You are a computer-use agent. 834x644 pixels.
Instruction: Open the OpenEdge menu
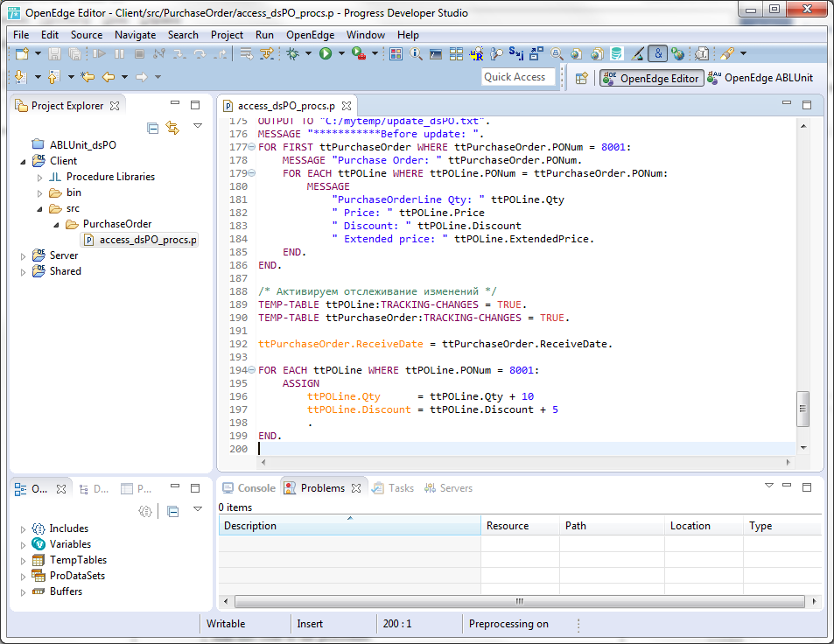pos(310,35)
